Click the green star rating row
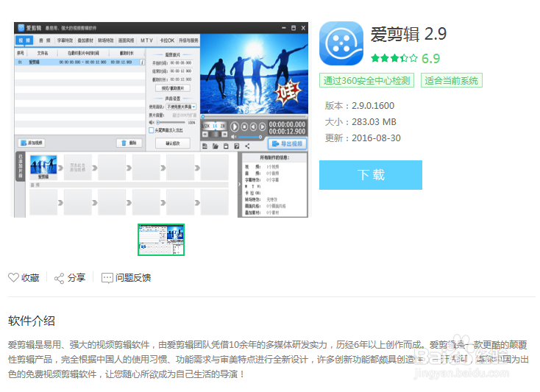The height and width of the screenshot is (392, 540). coord(394,58)
